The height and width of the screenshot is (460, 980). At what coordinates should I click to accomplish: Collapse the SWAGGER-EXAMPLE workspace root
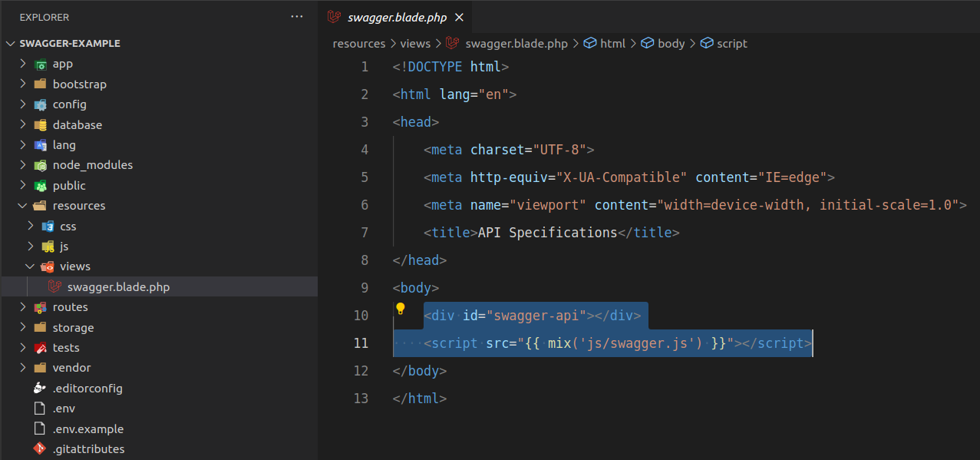pyautogui.click(x=10, y=43)
